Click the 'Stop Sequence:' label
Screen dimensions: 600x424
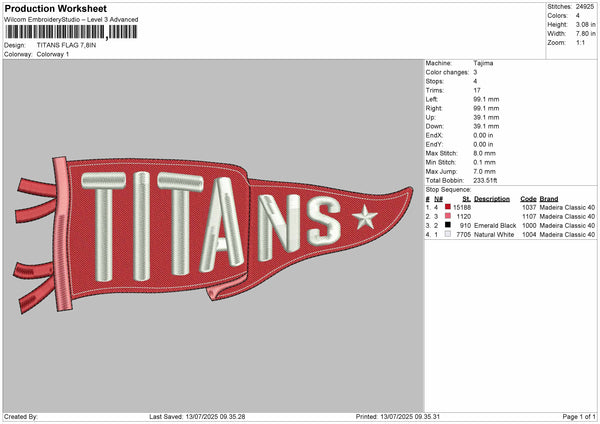tap(448, 190)
